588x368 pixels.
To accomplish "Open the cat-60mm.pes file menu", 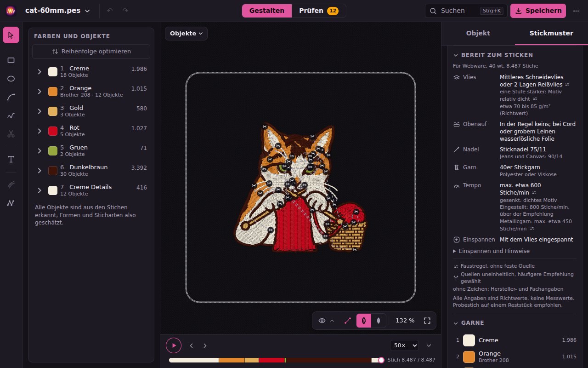I will (x=57, y=11).
